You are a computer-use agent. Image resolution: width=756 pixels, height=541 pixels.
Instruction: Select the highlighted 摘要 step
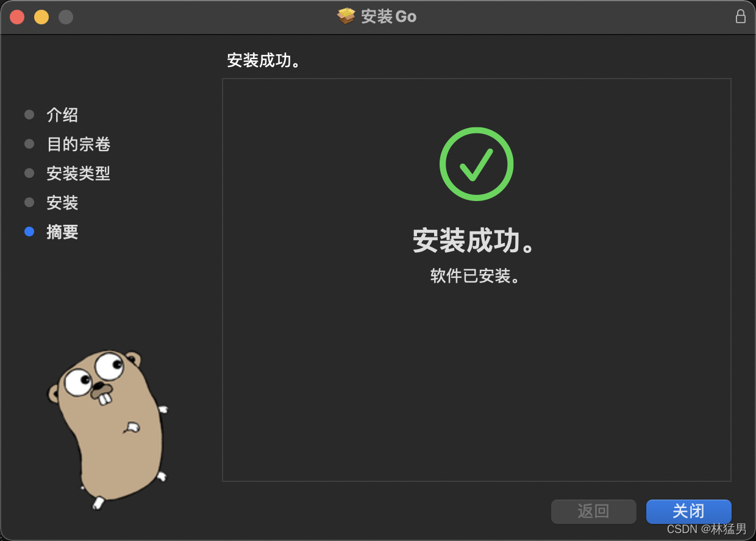(62, 232)
